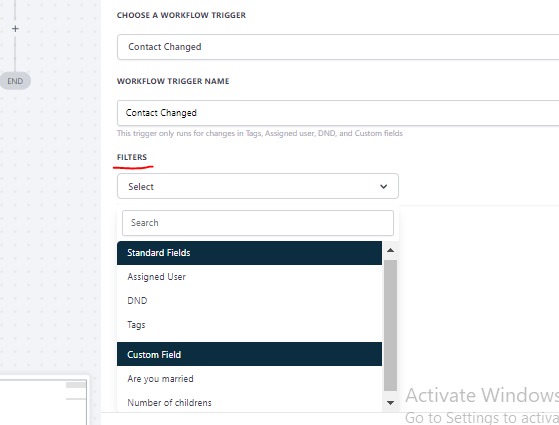559x425 pixels.
Task: Open the Choose a Workflow Trigger field
Action: (x=338, y=47)
